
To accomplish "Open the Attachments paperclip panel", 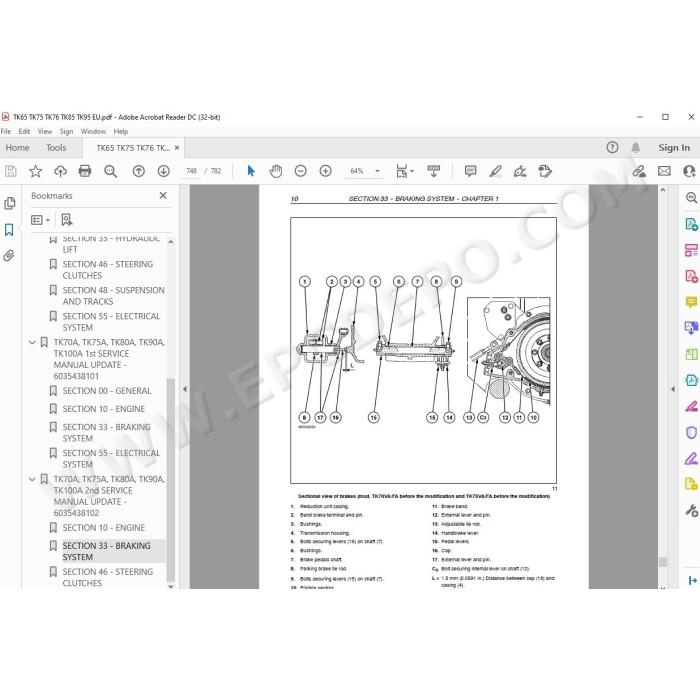I will point(9,256).
